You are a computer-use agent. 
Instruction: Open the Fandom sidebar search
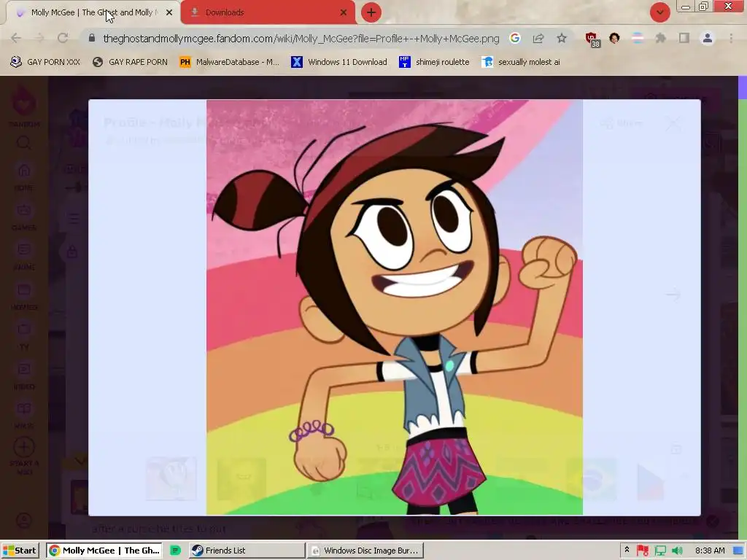coord(24,142)
